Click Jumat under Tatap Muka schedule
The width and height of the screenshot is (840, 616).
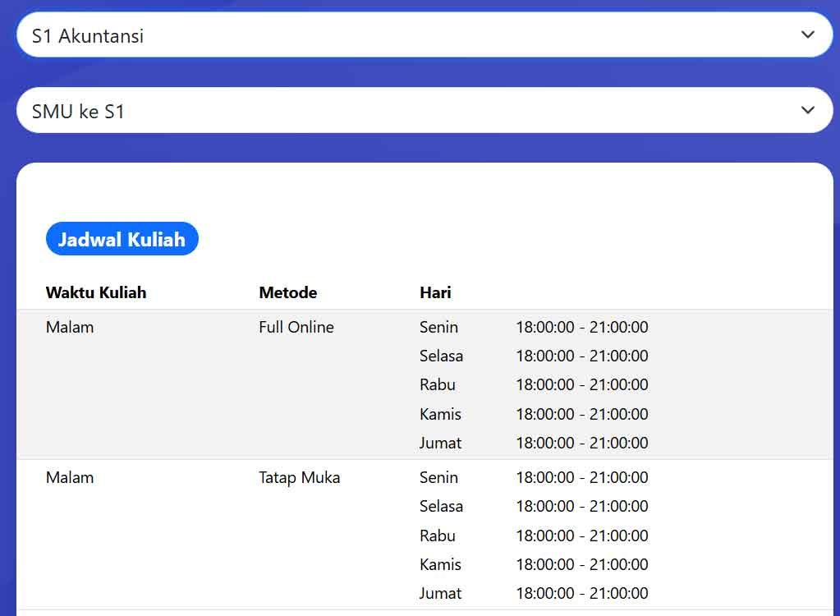440,594
